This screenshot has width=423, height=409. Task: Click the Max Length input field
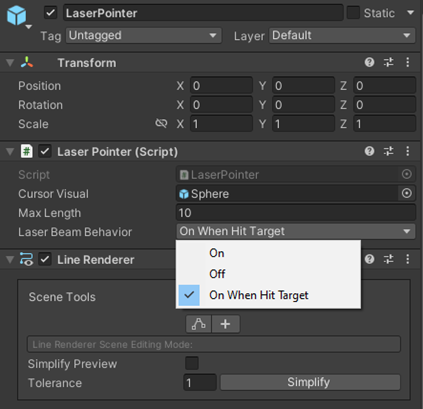pyautogui.click(x=296, y=213)
